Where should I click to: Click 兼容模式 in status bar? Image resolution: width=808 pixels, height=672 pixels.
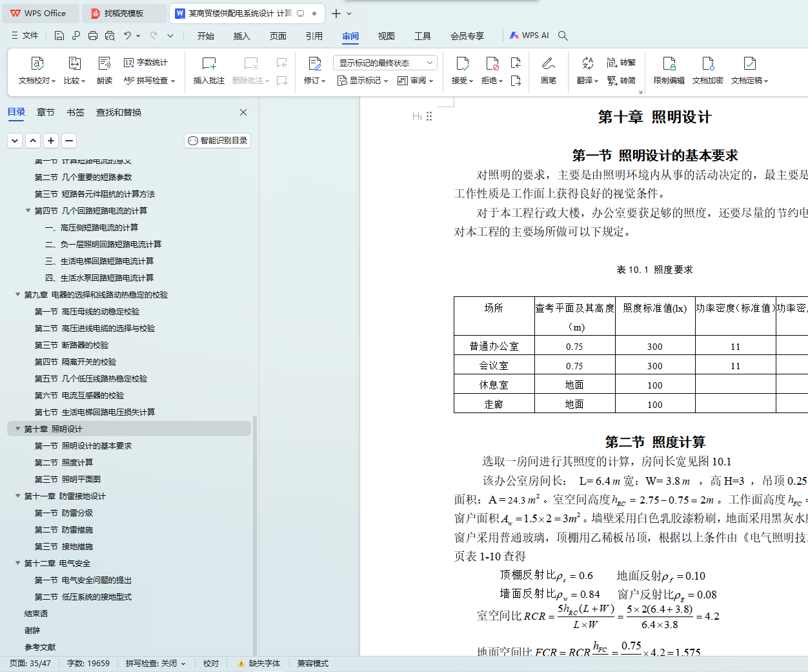(313, 664)
